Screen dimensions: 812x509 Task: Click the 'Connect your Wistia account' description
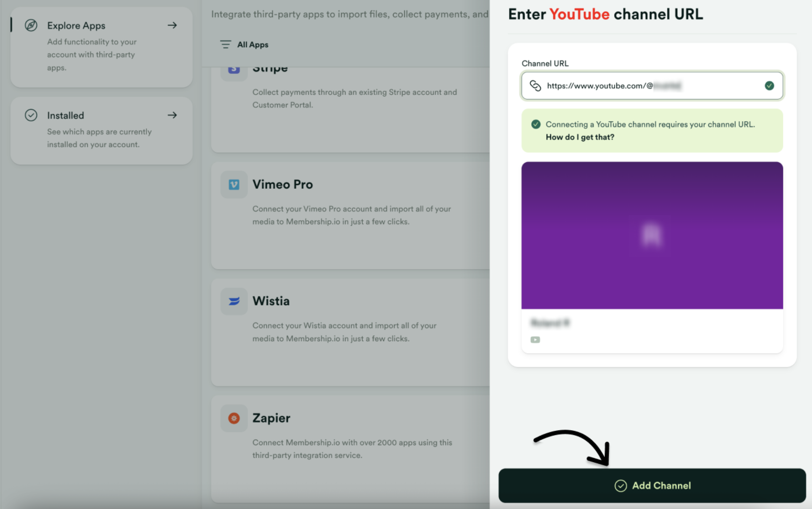(344, 332)
